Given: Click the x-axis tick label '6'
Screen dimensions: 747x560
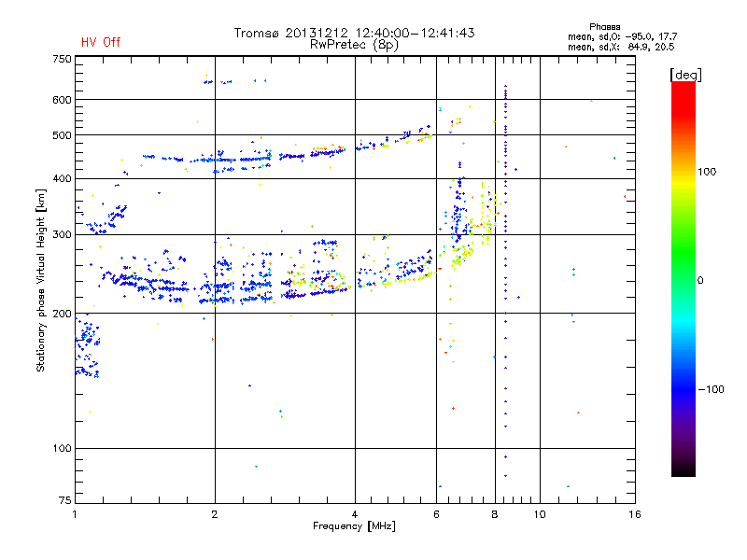Looking at the screenshot, I should [436, 514].
